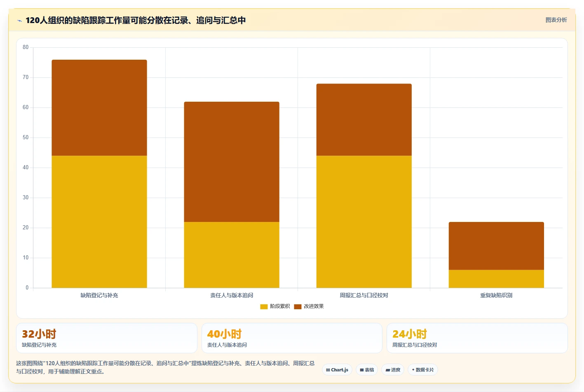Open the 32小时 data card
The width and height of the screenshot is (584, 392).
107,338
